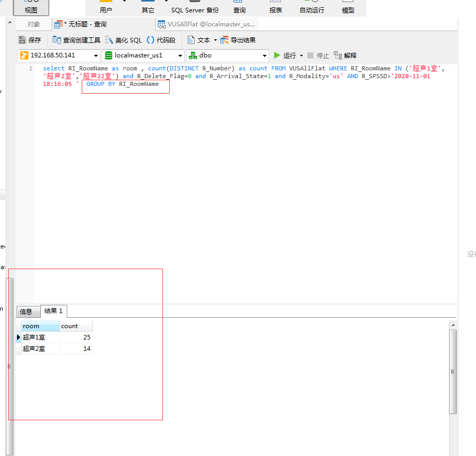
Task: Open the 查询创建工具 query builder
Action: [76, 40]
